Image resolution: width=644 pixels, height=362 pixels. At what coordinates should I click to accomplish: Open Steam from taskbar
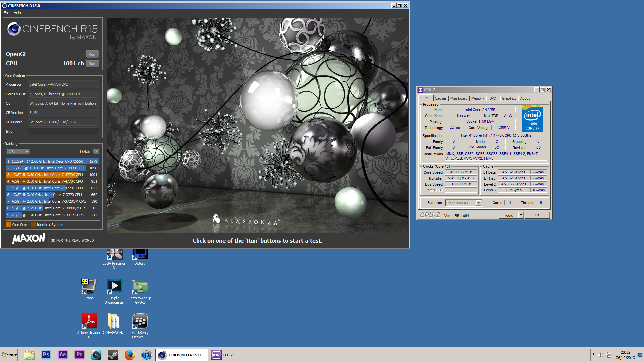pyautogui.click(x=113, y=355)
